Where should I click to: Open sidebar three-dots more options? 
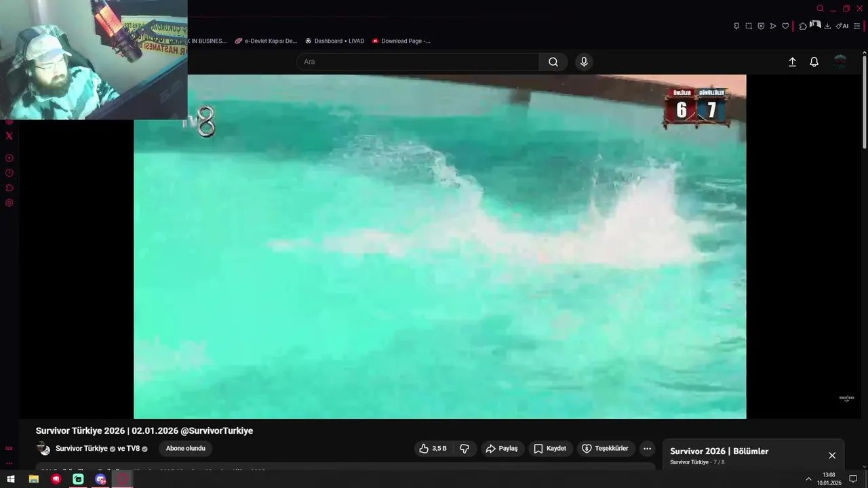[x=9, y=464]
